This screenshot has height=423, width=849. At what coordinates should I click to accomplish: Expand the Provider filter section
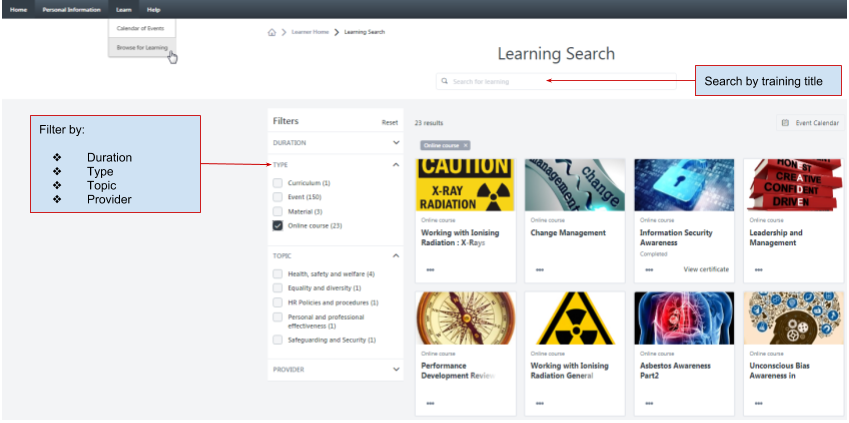[395, 369]
